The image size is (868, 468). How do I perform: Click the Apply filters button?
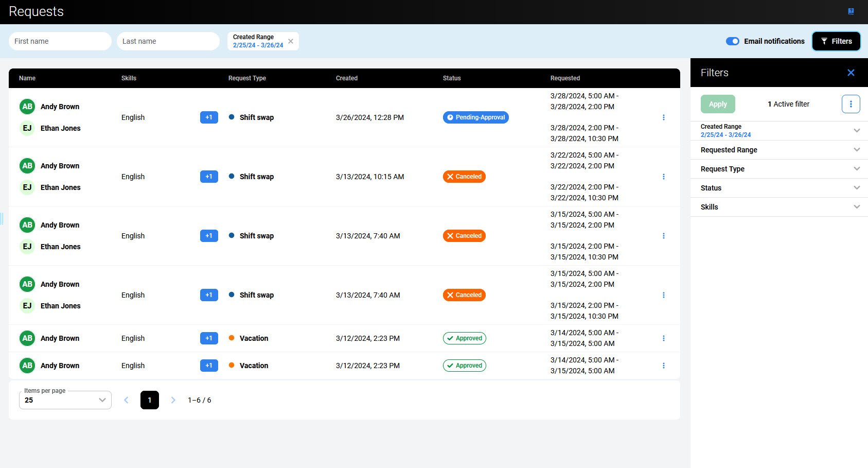pos(718,104)
